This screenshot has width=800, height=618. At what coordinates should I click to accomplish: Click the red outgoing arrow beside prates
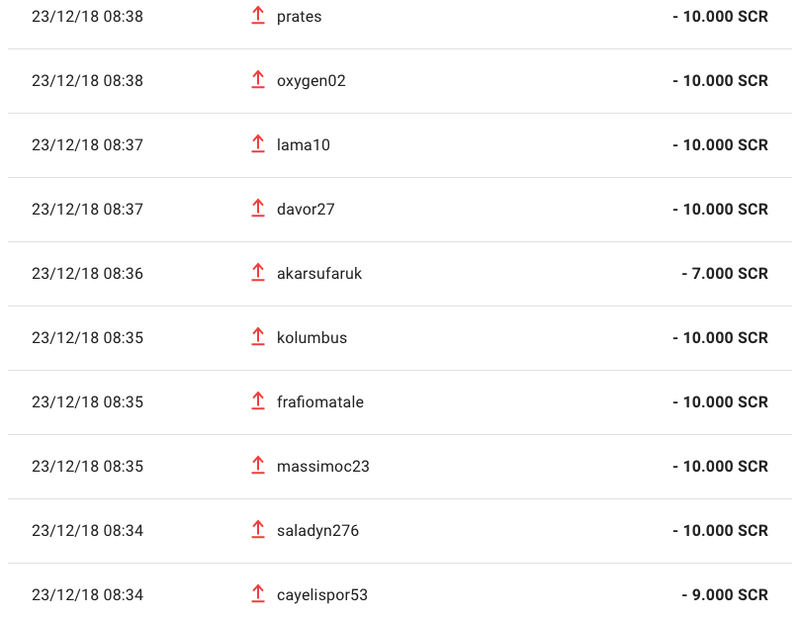pos(258,15)
